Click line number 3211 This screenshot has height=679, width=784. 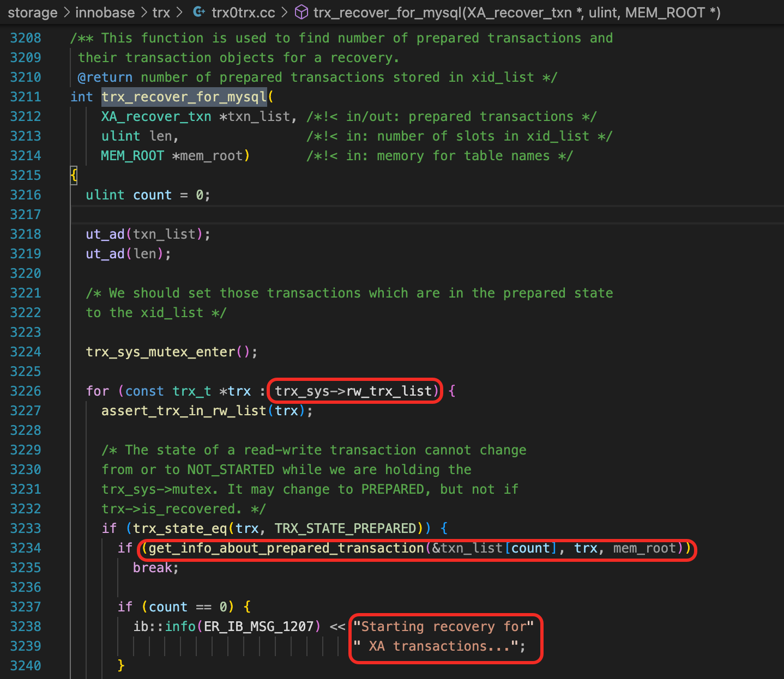click(x=26, y=96)
